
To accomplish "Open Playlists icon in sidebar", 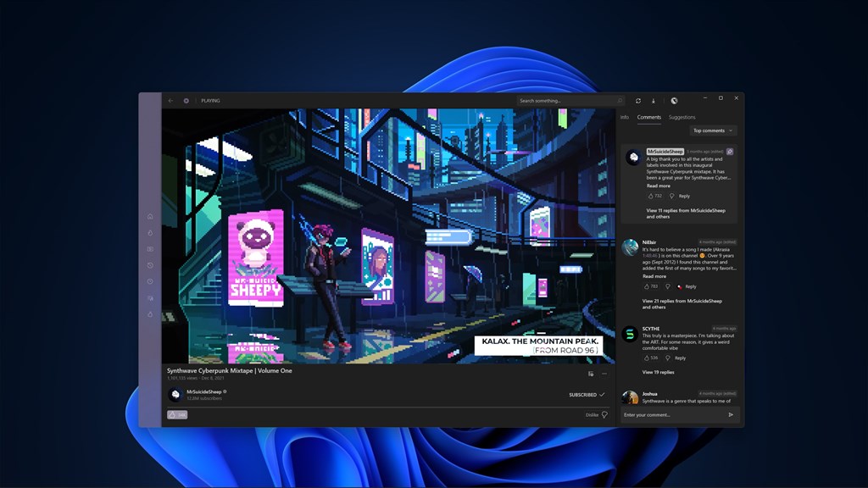I will coord(150,298).
